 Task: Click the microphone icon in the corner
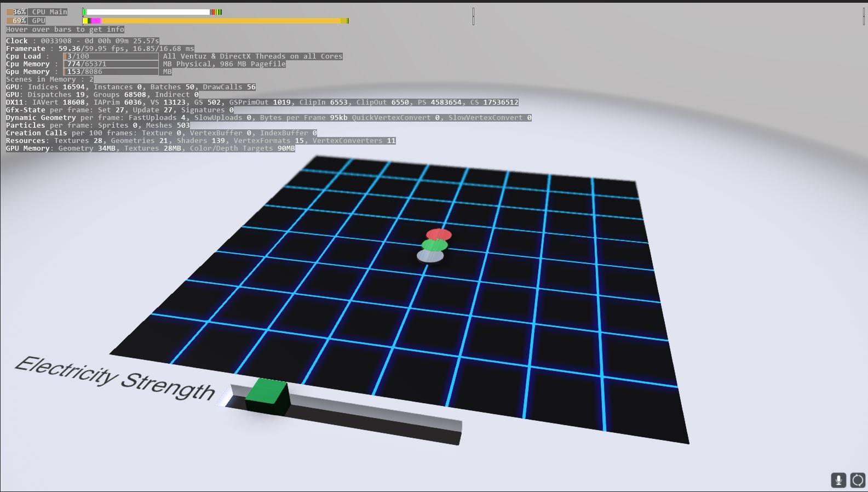pos(838,480)
